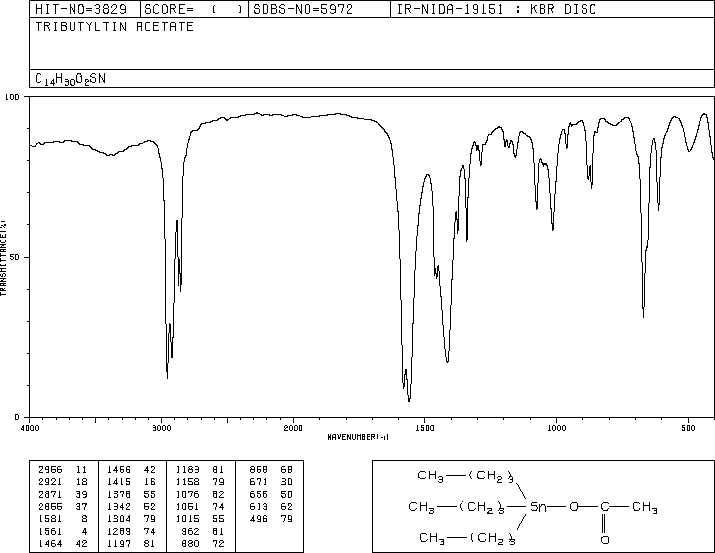
Task: Click the Sn atom in structure diagram
Action: [x=538, y=506]
